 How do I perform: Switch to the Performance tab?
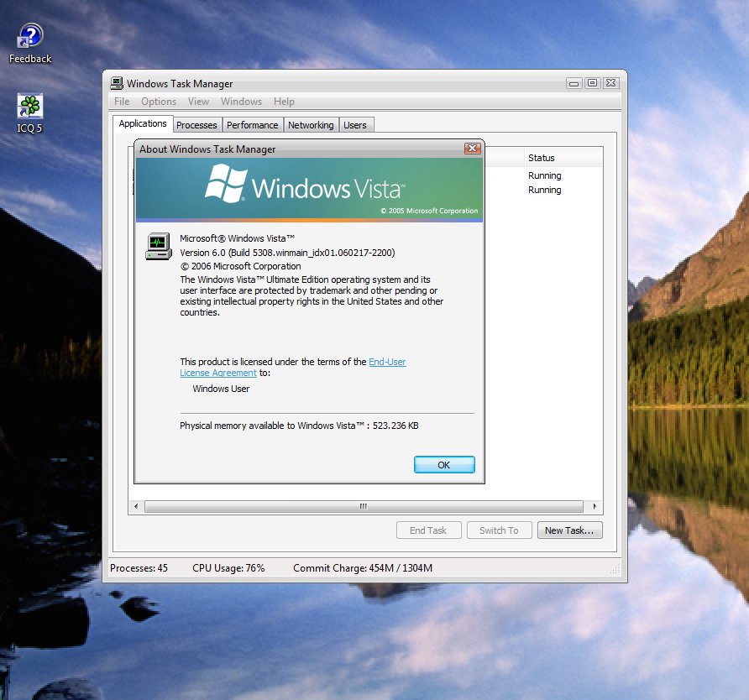coord(252,124)
